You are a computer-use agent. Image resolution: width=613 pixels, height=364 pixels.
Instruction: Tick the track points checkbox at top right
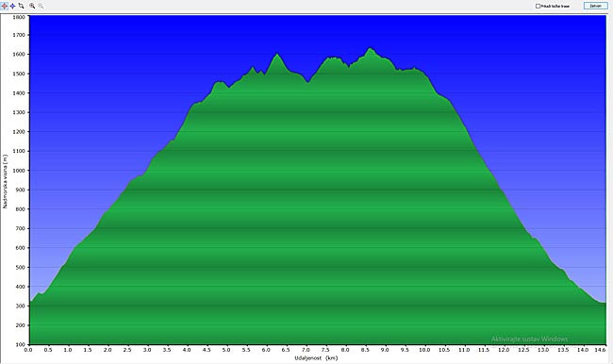coord(538,6)
